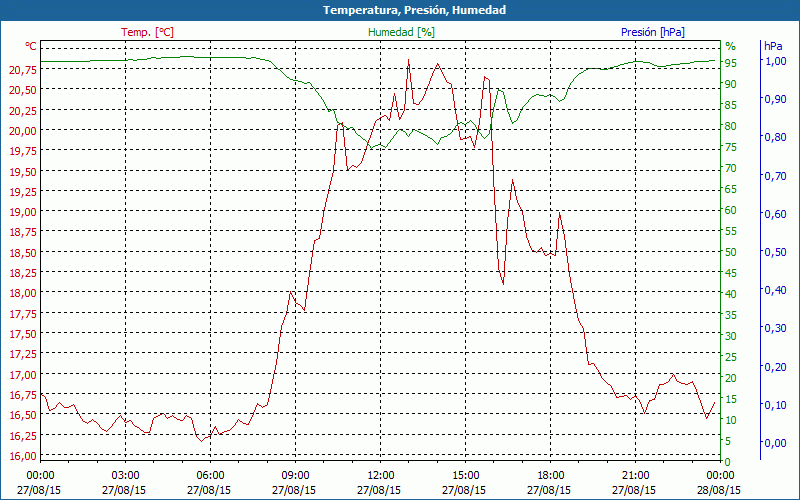The width and height of the screenshot is (800, 500).
Task: Click the '°C' unit label on temperature axis
Action: pyautogui.click(x=31, y=46)
